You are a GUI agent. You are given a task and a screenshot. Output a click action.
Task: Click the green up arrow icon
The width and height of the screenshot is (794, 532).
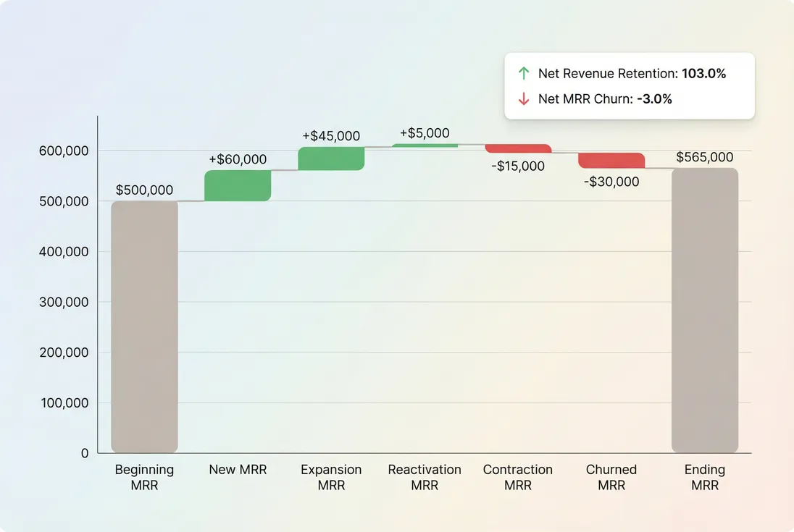[x=523, y=73]
